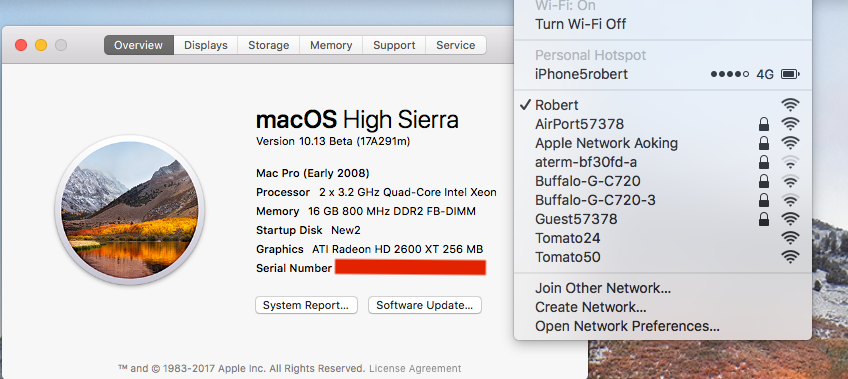The image size is (848, 379).
Task: Click the checkmark beside Robert network
Action: (525, 105)
